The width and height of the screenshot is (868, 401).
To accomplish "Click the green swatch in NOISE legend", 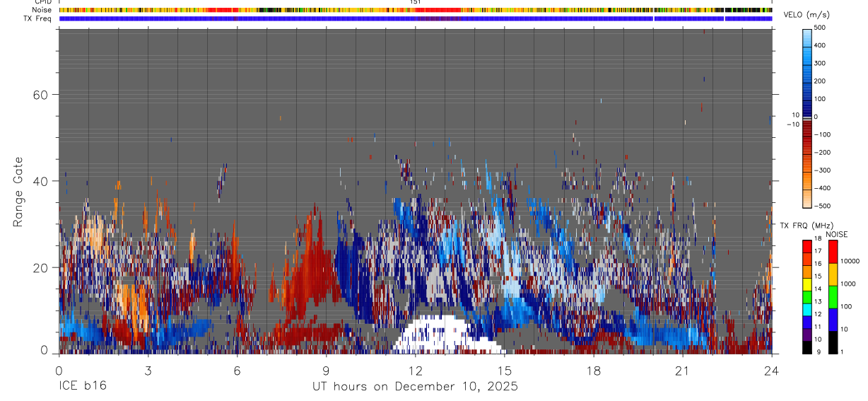I will (x=833, y=297).
